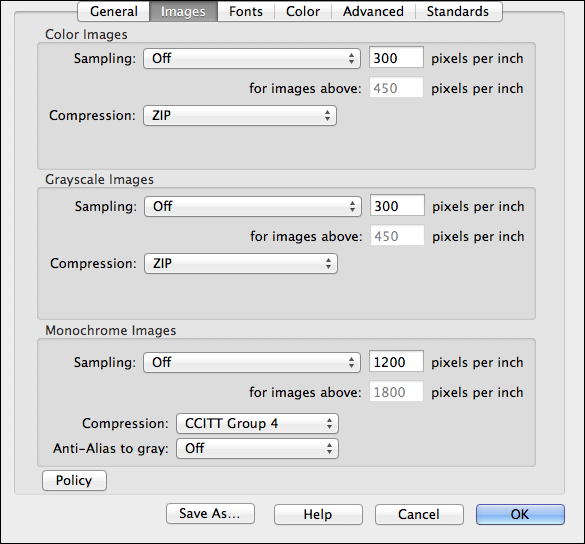Screen dimensions: 585x544
Task: Click Monochrome 1800 threshold field
Action: tap(396, 392)
